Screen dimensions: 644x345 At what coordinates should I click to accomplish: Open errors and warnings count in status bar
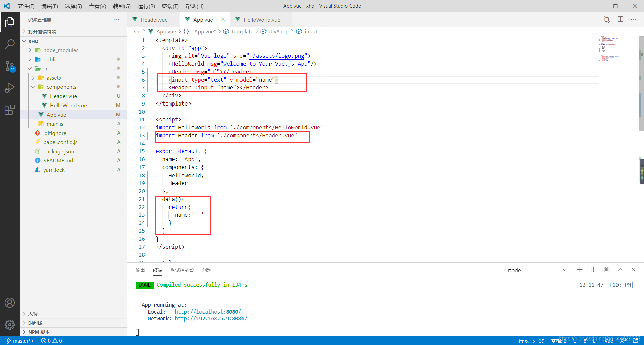(x=51, y=341)
